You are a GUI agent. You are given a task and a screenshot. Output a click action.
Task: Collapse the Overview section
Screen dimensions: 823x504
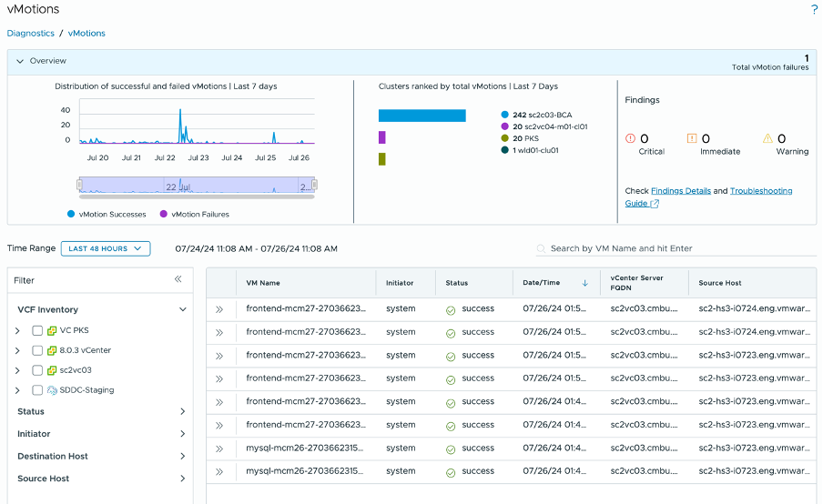coord(18,61)
